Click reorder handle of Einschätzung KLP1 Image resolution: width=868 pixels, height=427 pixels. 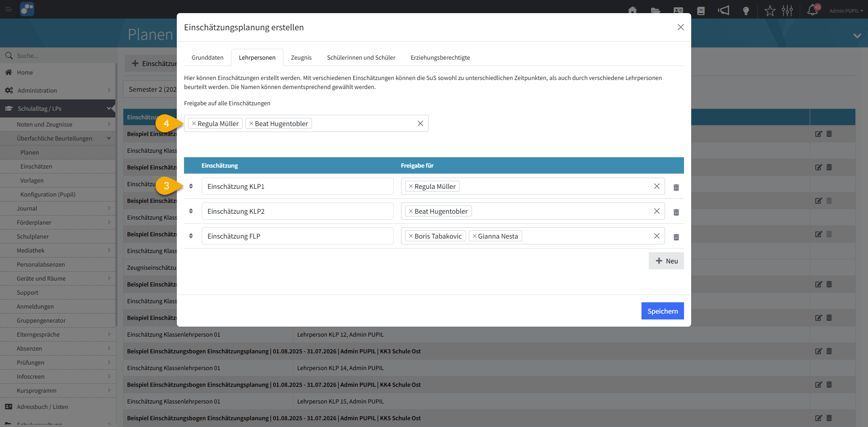coord(191,186)
